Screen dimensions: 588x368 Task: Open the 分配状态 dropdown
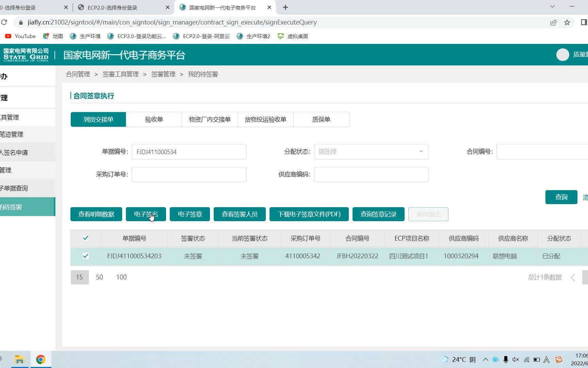coord(371,152)
